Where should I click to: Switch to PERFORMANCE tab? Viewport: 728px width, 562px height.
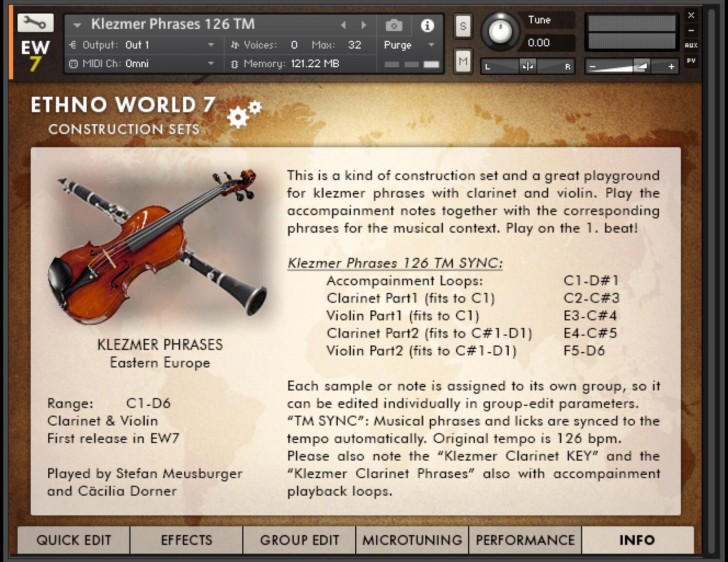[x=525, y=540]
